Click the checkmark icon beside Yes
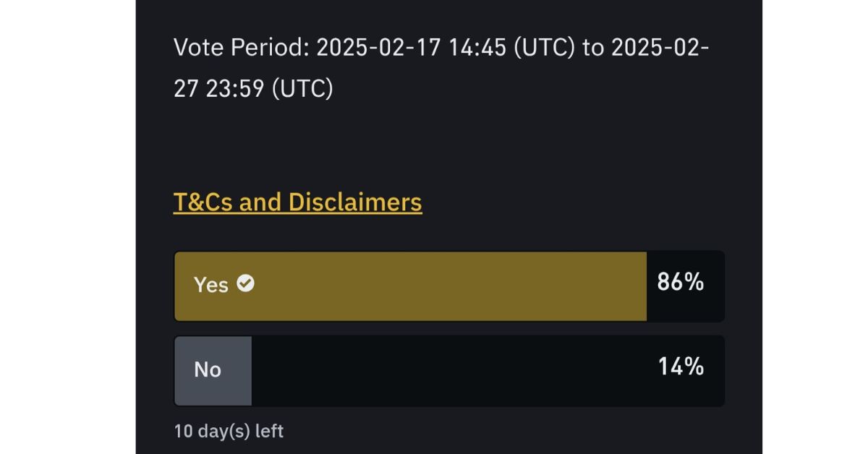The image size is (868, 454). point(246,284)
